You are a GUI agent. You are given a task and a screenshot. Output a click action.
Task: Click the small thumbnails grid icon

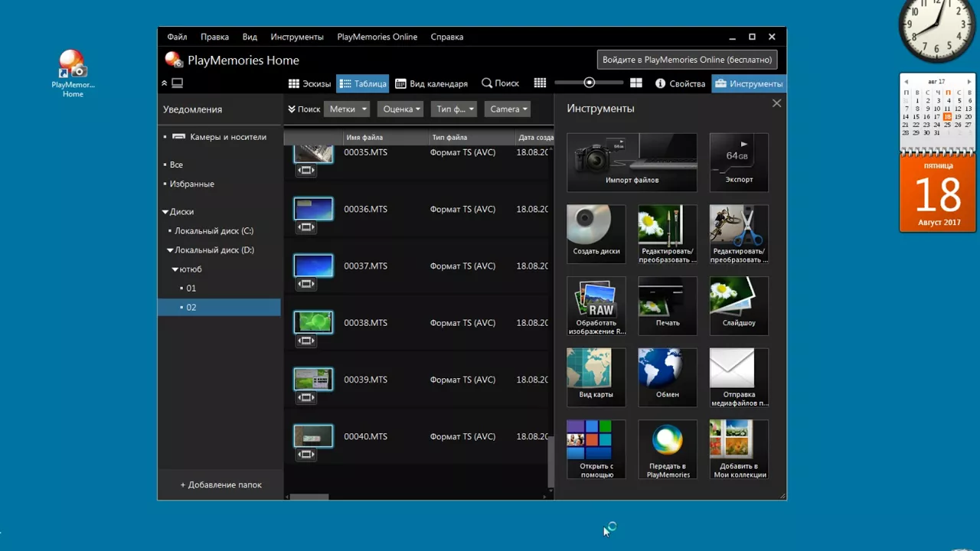[x=540, y=83]
